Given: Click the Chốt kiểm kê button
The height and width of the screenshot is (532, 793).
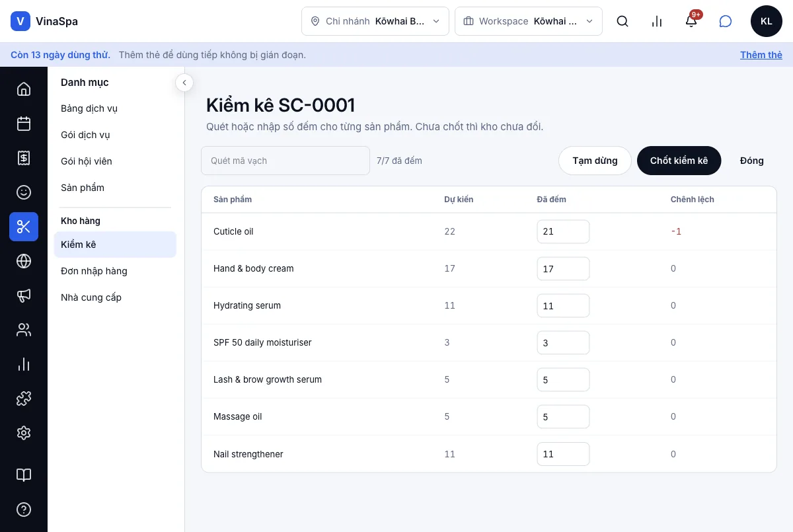Looking at the screenshot, I should (x=679, y=161).
